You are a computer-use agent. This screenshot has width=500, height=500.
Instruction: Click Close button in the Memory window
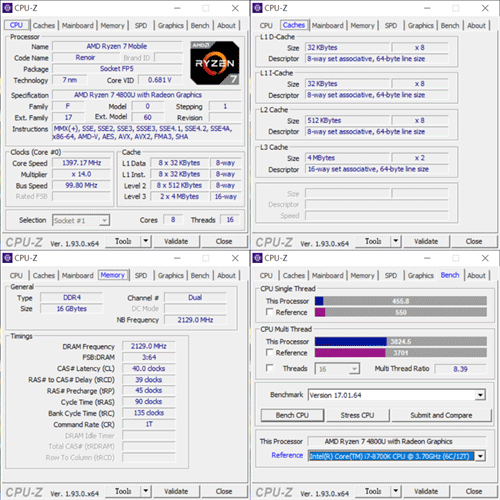[x=224, y=491]
